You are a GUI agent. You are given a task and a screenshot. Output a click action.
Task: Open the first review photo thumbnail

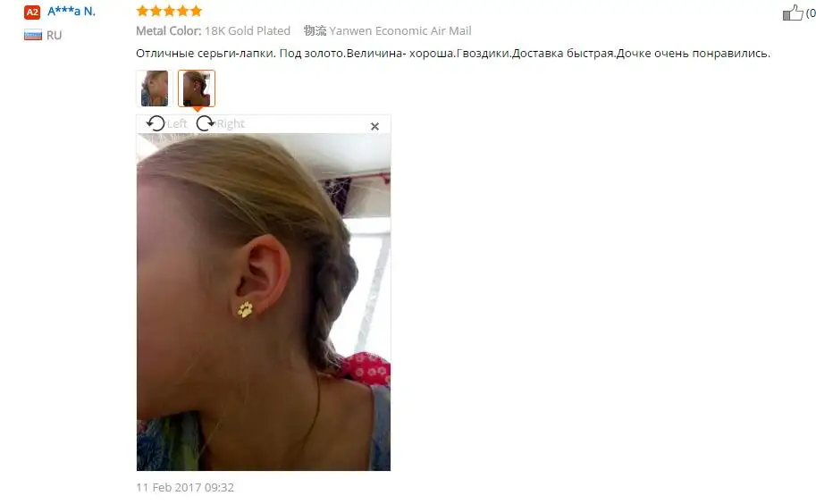tap(155, 88)
